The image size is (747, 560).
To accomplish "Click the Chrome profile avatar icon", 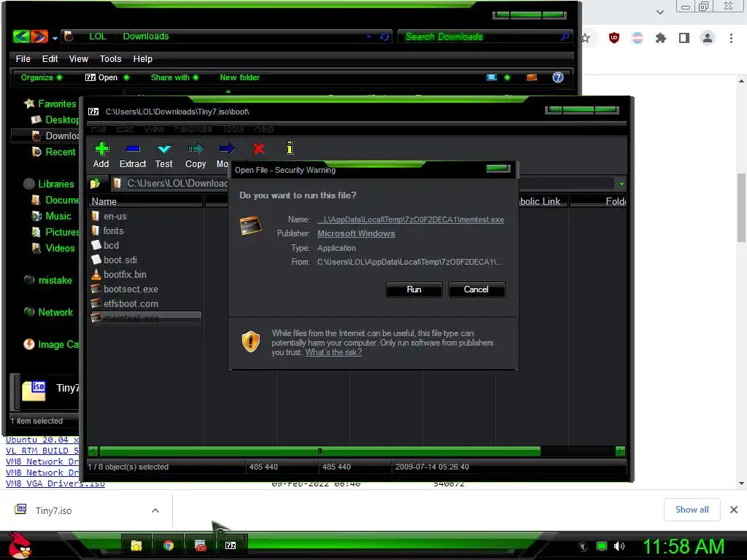I will click(708, 38).
